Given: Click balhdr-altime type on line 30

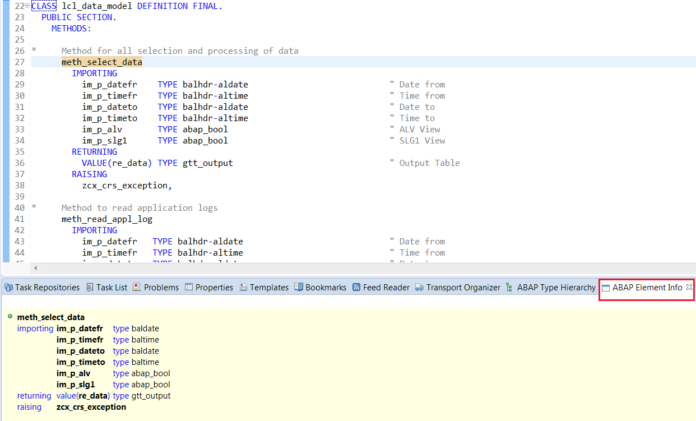Looking at the screenshot, I should [x=215, y=95].
